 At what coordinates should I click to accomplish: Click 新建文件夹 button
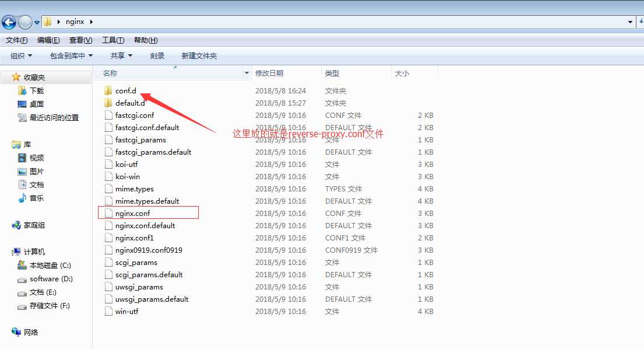(199, 55)
